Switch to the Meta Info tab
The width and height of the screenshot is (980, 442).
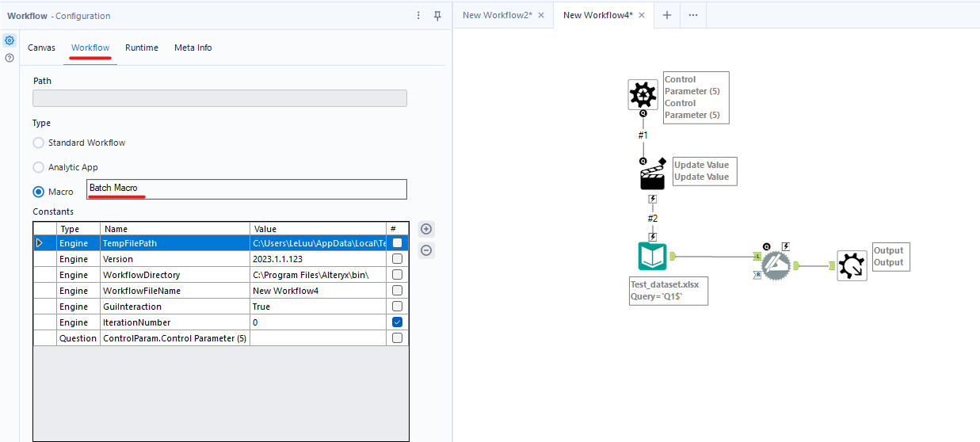tap(193, 48)
